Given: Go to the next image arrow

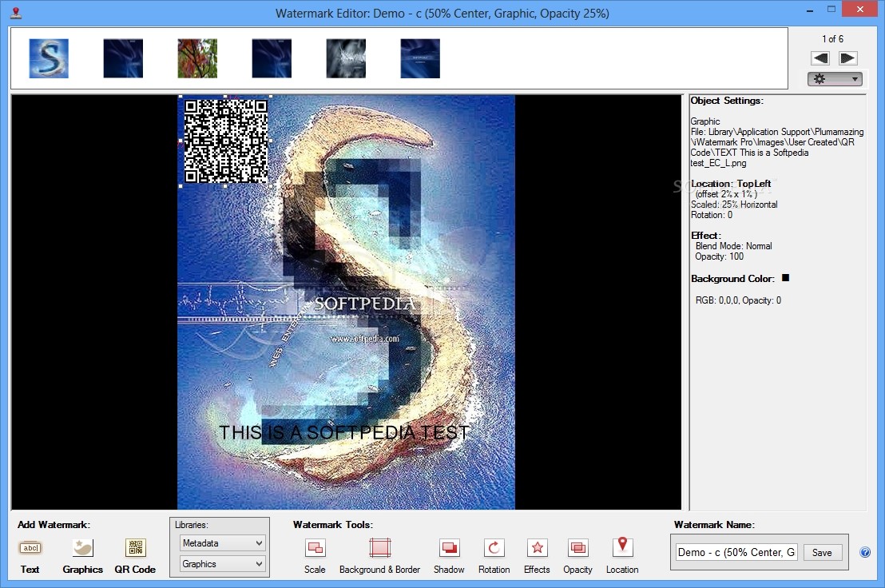Looking at the screenshot, I should (x=847, y=58).
